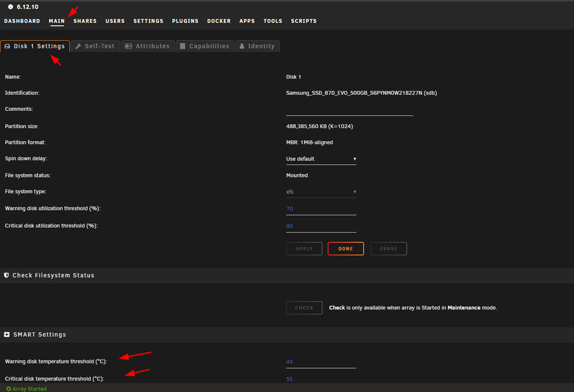The width and height of the screenshot is (574, 392).
Task: Click the Samsung SSD 870 EVO identification text
Action: point(361,93)
